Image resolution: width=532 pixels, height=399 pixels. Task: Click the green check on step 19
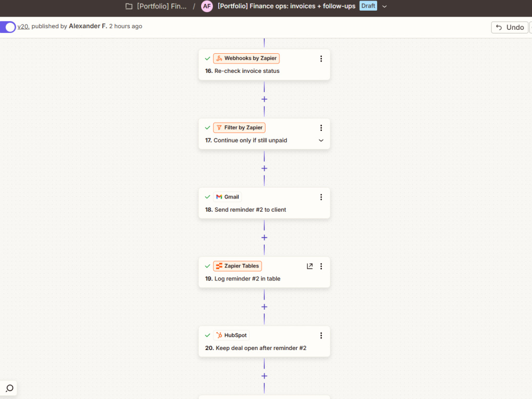pos(207,267)
